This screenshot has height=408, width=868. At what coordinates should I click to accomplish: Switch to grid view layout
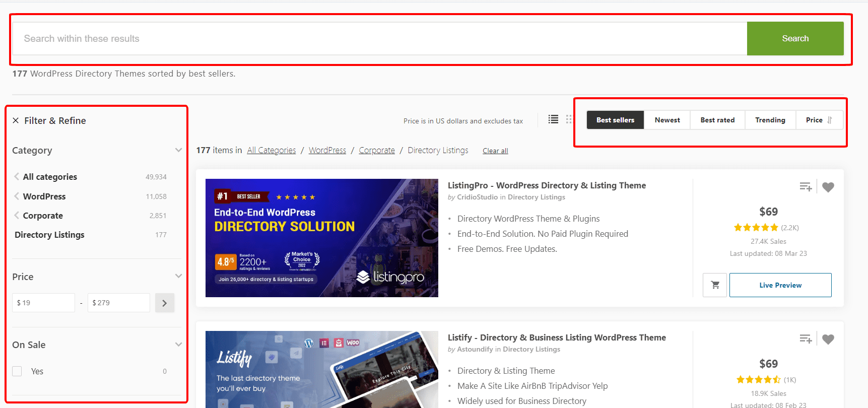click(569, 119)
